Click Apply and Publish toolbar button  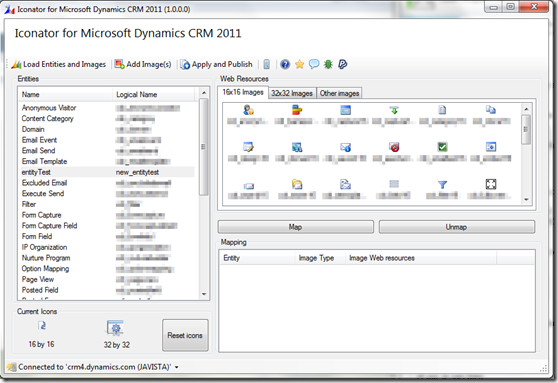[x=216, y=64]
